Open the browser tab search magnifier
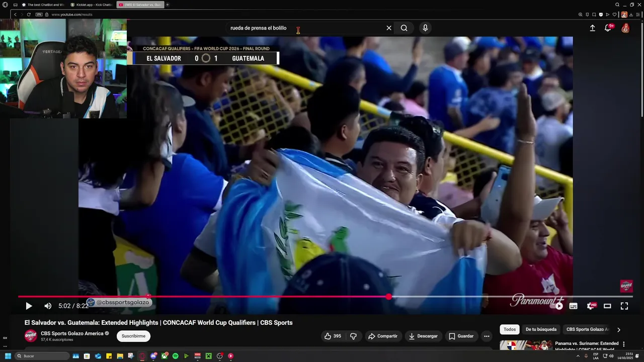The height and width of the screenshot is (362, 644). 617,5
